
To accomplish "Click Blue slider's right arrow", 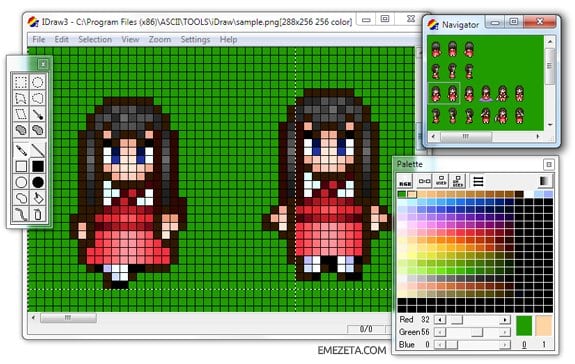I will 505,345.
